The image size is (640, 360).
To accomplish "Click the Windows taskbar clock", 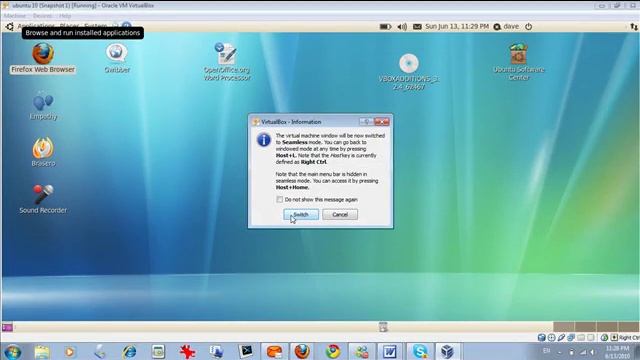I will 617,352.
